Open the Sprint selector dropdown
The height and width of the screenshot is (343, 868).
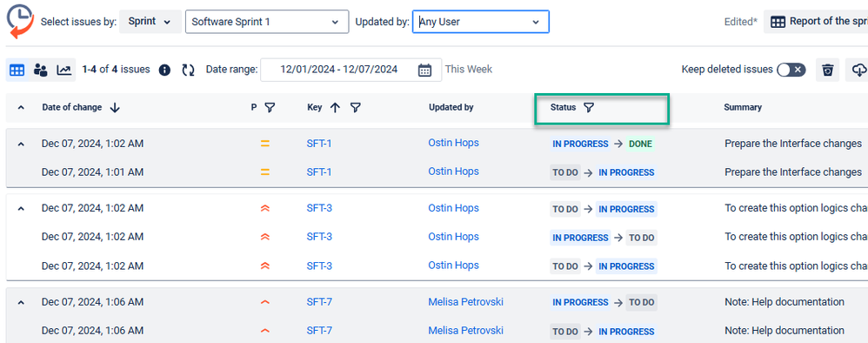tap(150, 22)
